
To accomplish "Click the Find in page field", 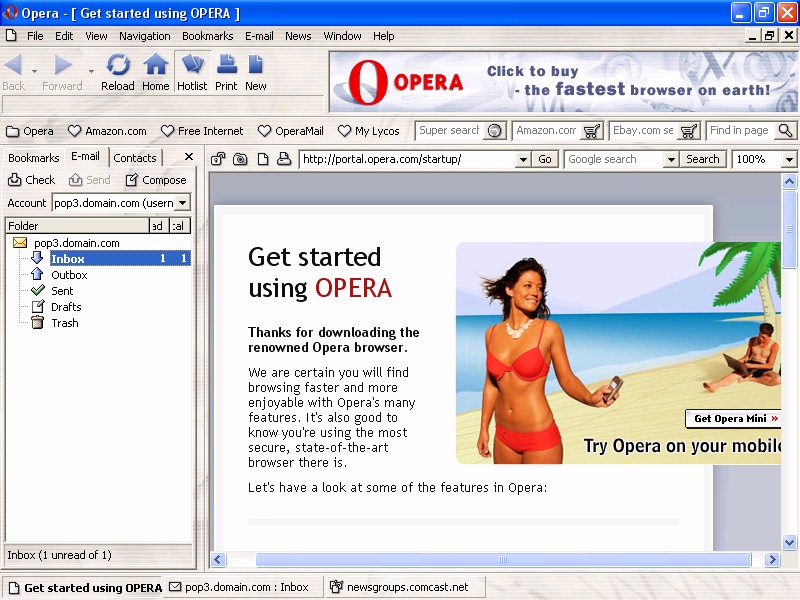I will tap(741, 131).
